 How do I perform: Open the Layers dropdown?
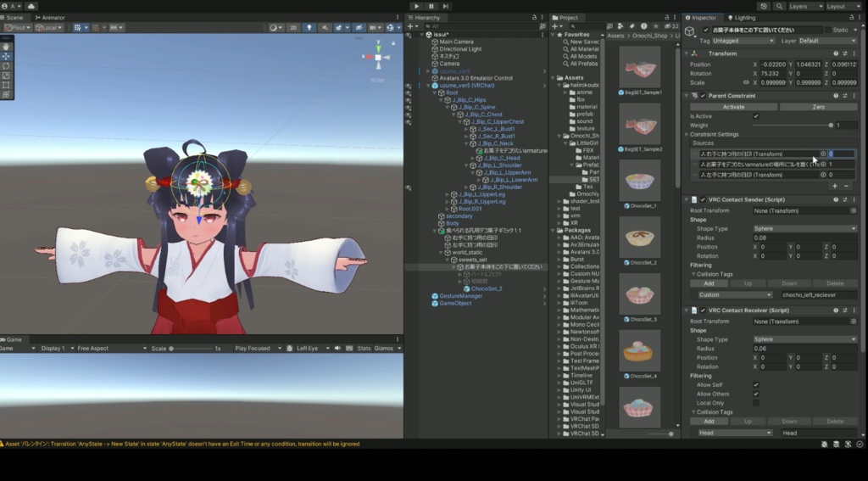point(805,6)
